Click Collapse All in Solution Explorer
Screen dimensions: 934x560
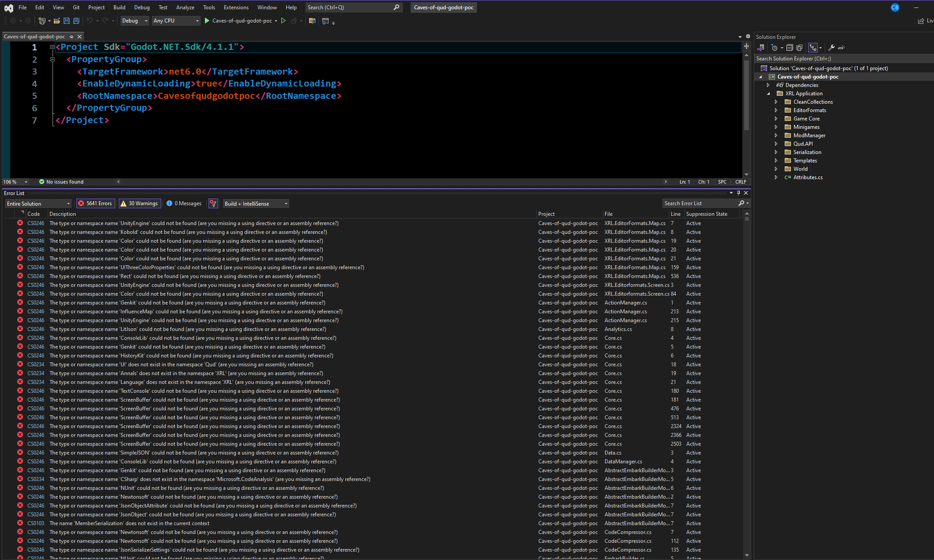click(x=790, y=48)
